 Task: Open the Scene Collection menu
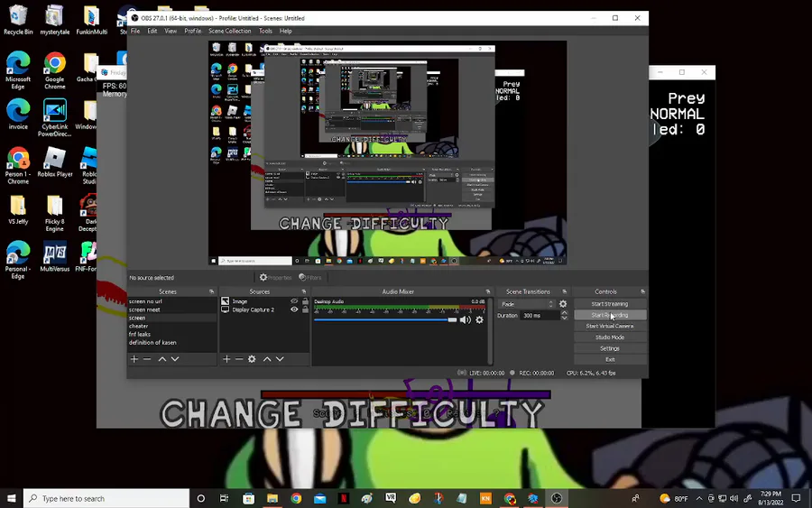tap(229, 31)
